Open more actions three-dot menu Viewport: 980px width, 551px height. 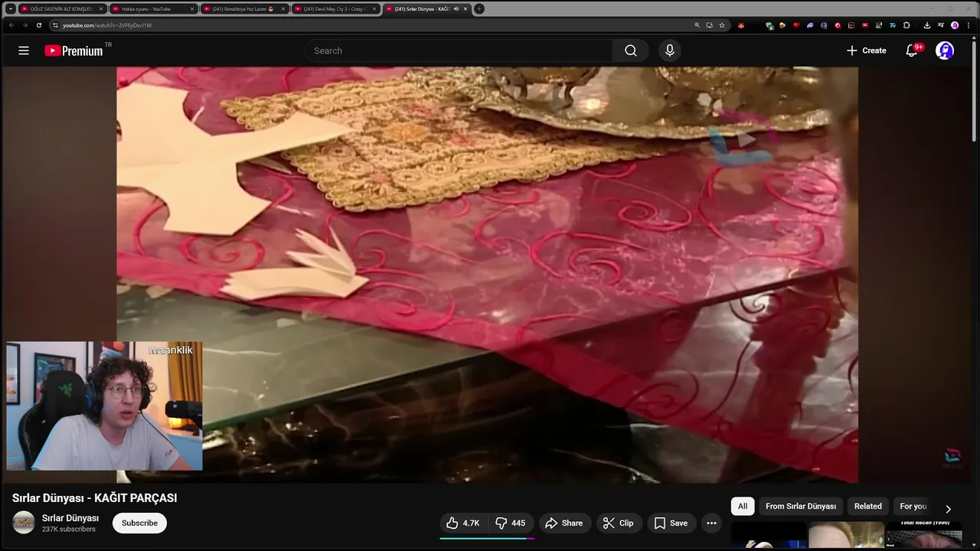[x=711, y=523]
